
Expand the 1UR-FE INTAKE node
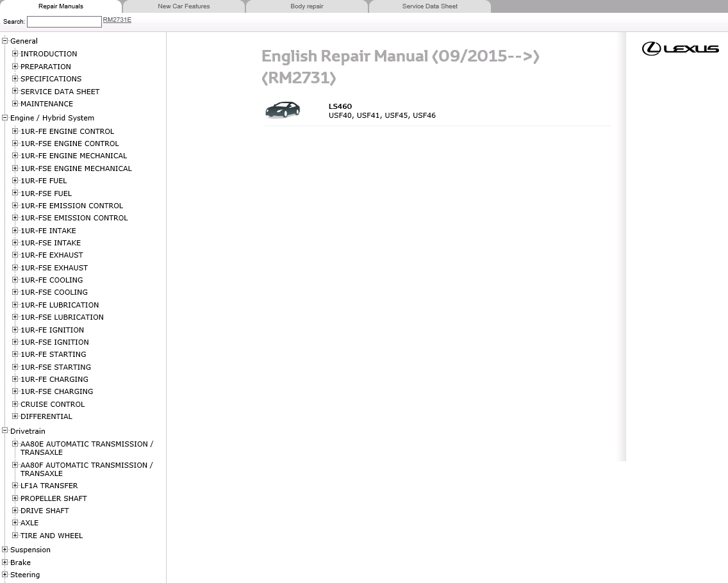click(15, 231)
